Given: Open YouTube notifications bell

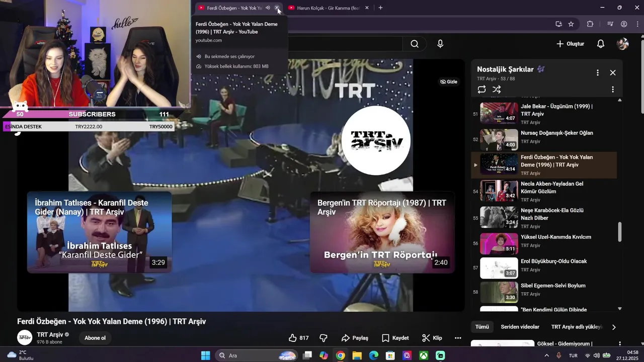Looking at the screenshot, I should (x=600, y=44).
